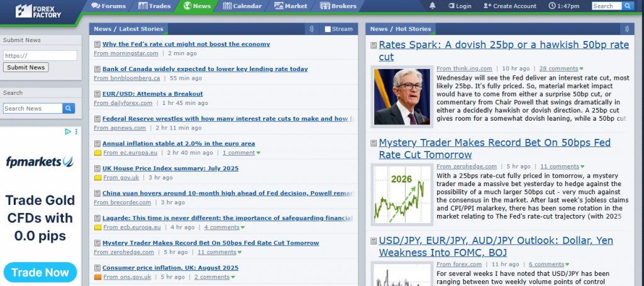Click the Forex Factory logo

click(40, 11)
